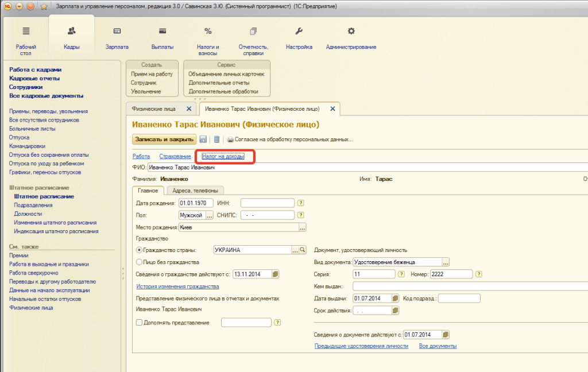Open Командировки in sidebar
The image size is (588, 372).
[27, 146]
